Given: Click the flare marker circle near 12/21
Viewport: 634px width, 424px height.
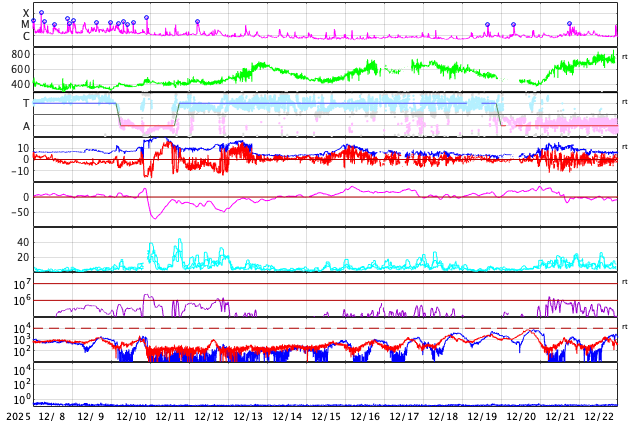Looking at the screenshot, I should (x=569, y=23).
